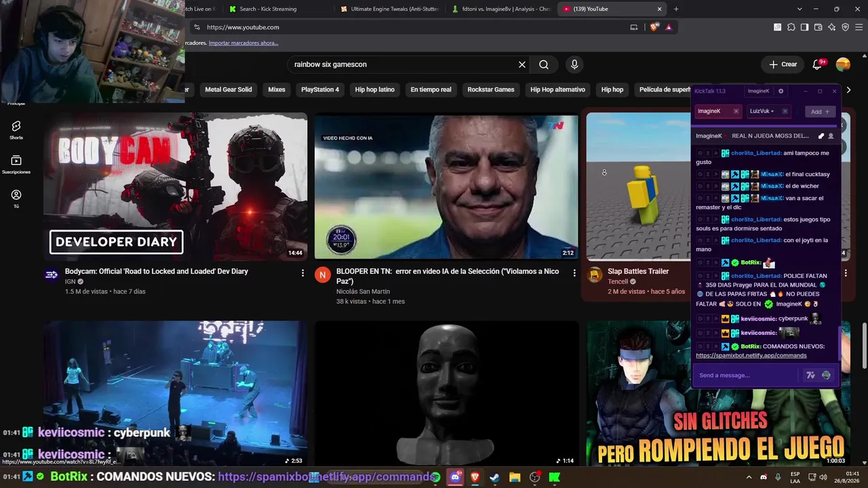Open Kick app from the taskbar
The image size is (868, 488).
pyautogui.click(x=555, y=477)
